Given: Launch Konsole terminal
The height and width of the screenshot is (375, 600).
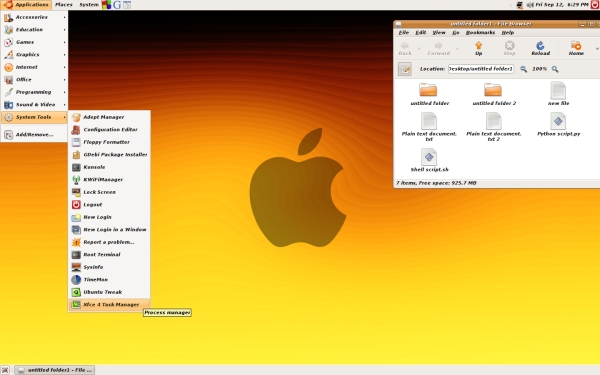Looking at the screenshot, I should point(109,167).
